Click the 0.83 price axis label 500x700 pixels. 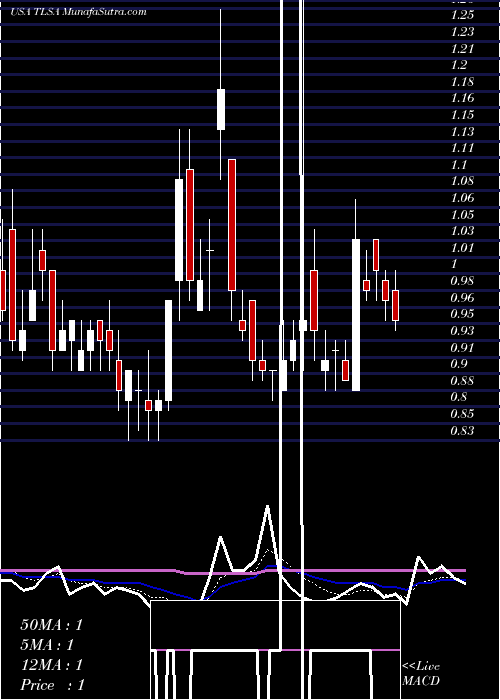coord(462,431)
